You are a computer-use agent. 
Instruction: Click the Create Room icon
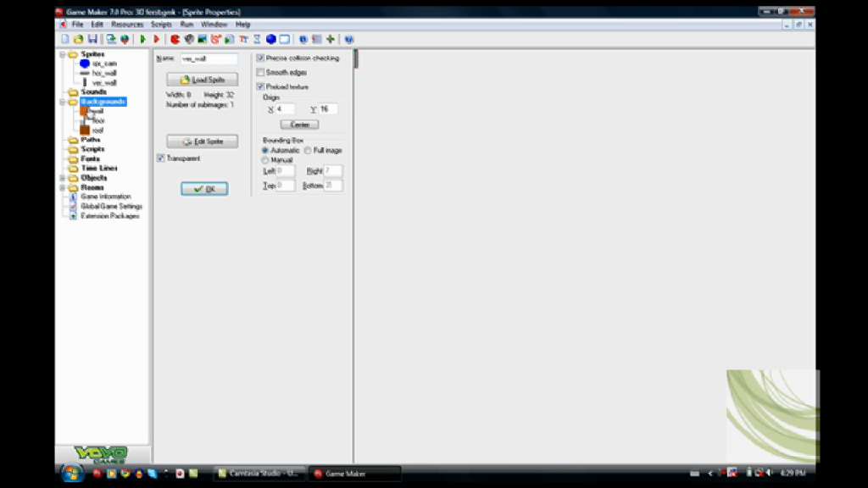[285, 39]
